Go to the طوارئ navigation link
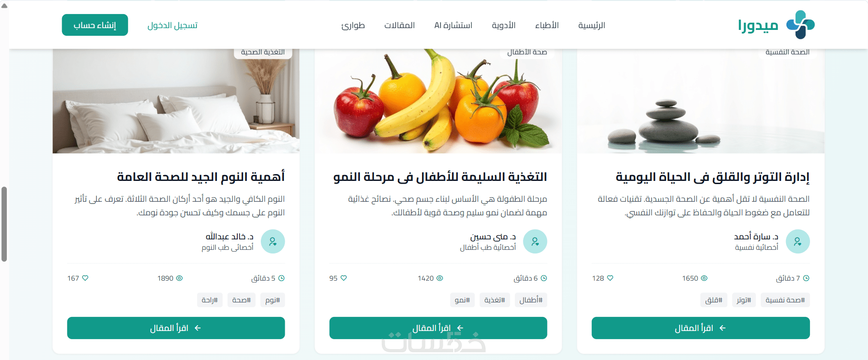The image size is (868, 360). click(x=353, y=25)
